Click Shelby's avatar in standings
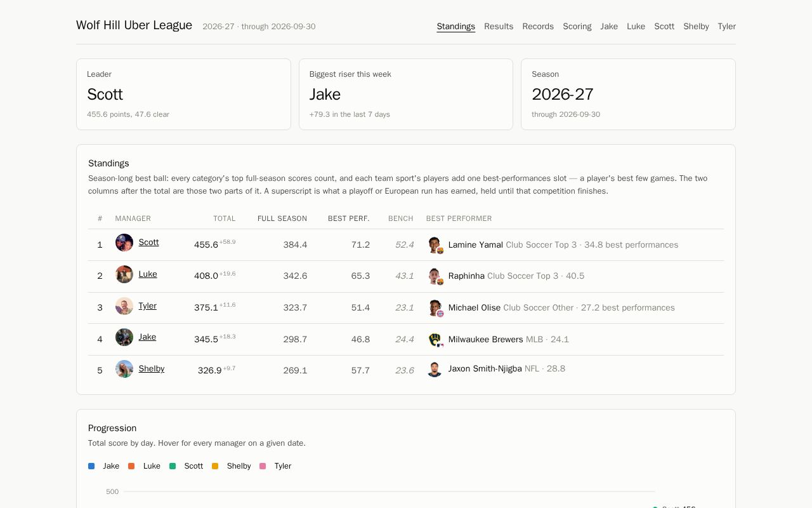Viewport: 812px width, 508px height. 124,369
